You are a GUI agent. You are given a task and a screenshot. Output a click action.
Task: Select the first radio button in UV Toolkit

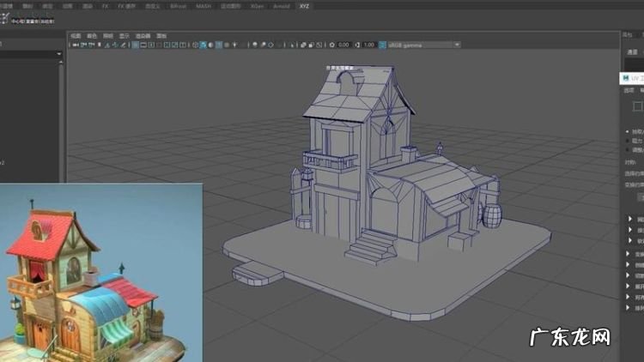[x=626, y=130]
